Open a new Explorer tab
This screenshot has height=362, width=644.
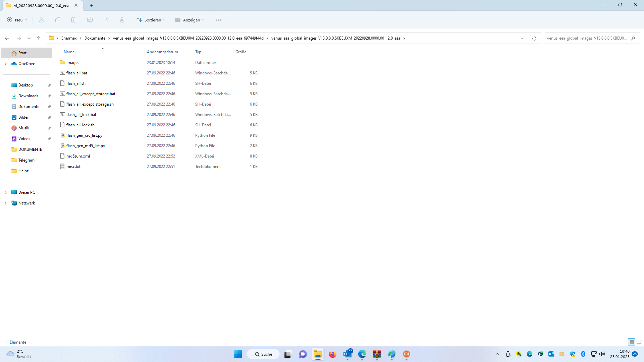tap(91, 5)
